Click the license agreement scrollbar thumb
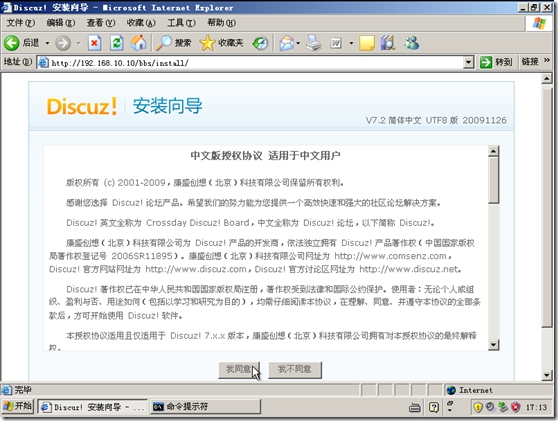Viewport: 558px width, 421px height. coord(494,180)
